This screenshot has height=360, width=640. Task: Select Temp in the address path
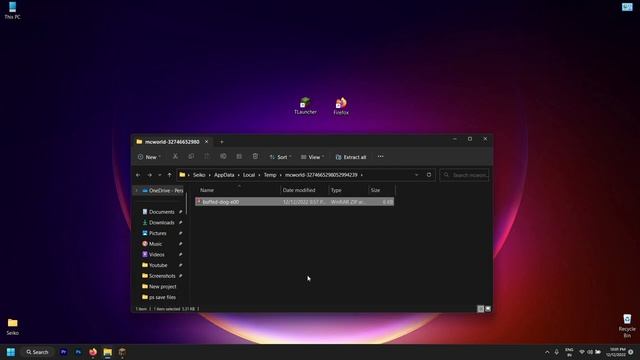pyautogui.click(x=270, y=175)
